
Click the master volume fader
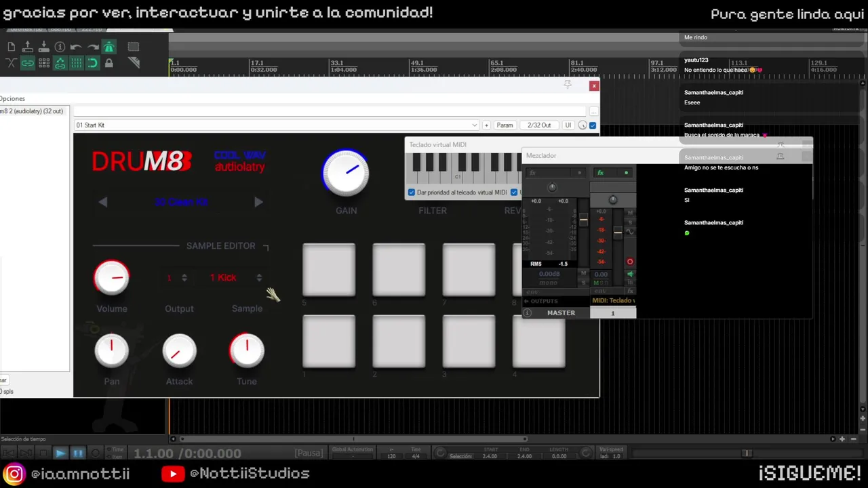click(x=583, y=221)
